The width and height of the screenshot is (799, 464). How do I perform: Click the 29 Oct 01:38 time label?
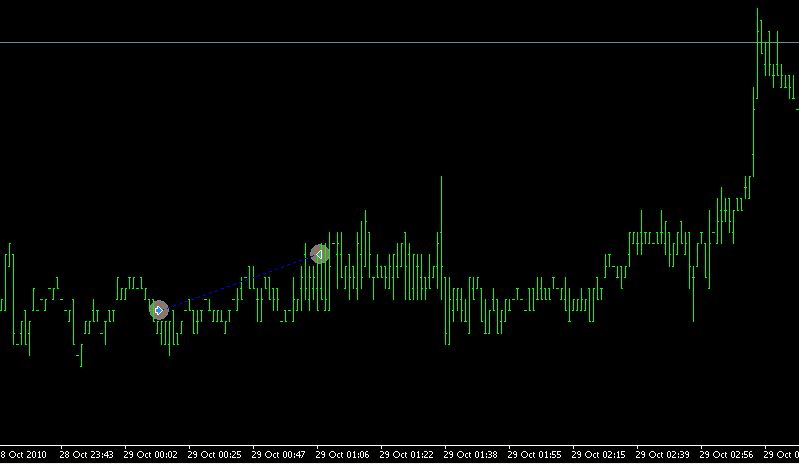470,454
